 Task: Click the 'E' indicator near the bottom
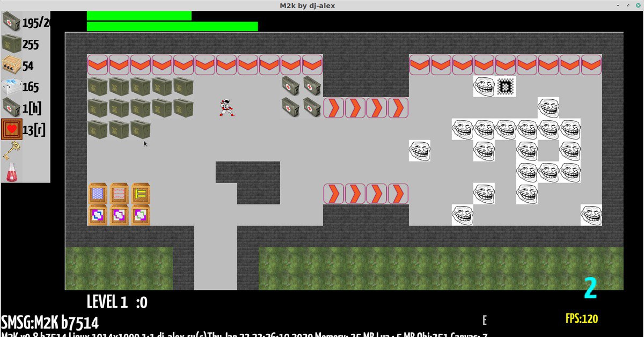tap(485, 321)
